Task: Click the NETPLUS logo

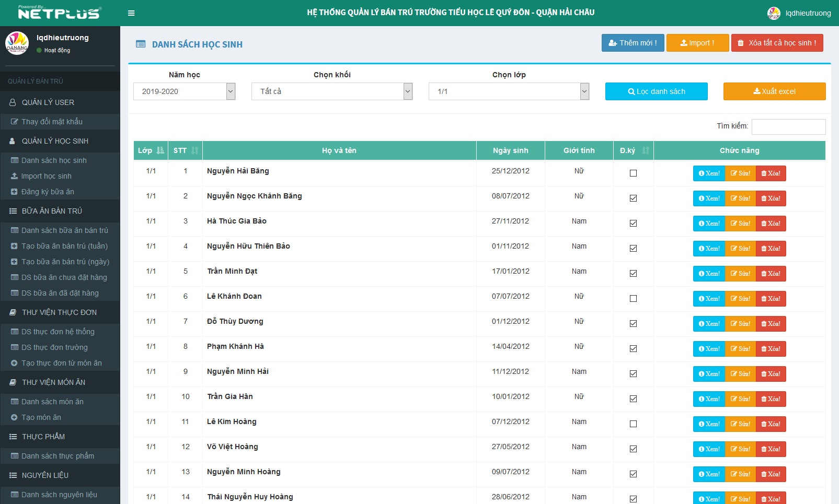Action: (x=60, y=13)
